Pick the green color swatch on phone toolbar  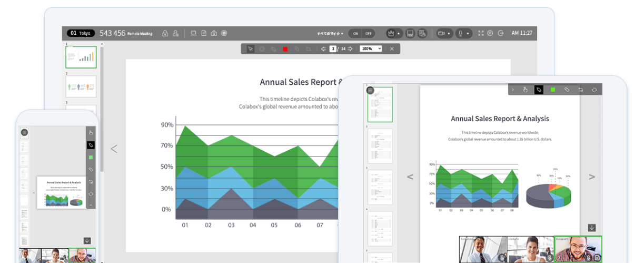(91, 157)
